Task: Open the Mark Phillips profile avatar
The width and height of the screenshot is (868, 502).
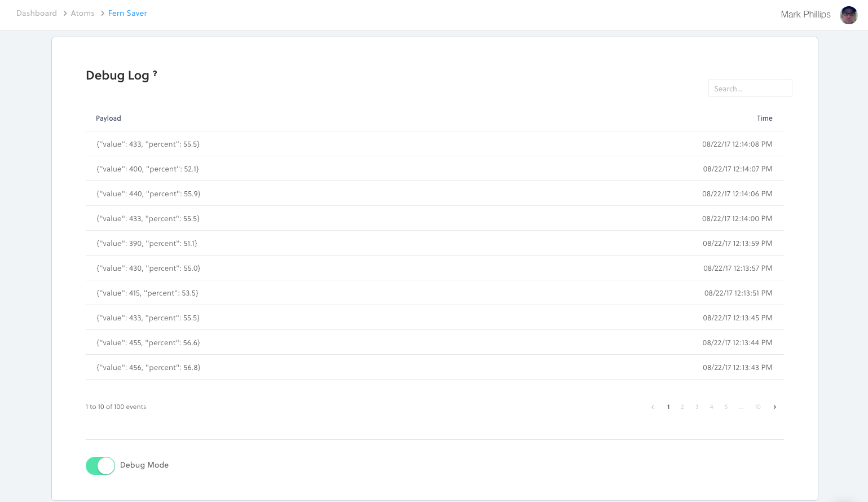Action: pyautogui.click(x=848, y=15)
